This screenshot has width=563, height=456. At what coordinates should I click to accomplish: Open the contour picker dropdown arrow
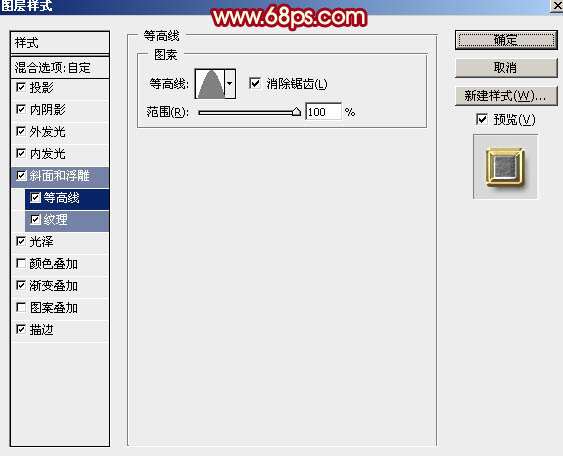230,84
